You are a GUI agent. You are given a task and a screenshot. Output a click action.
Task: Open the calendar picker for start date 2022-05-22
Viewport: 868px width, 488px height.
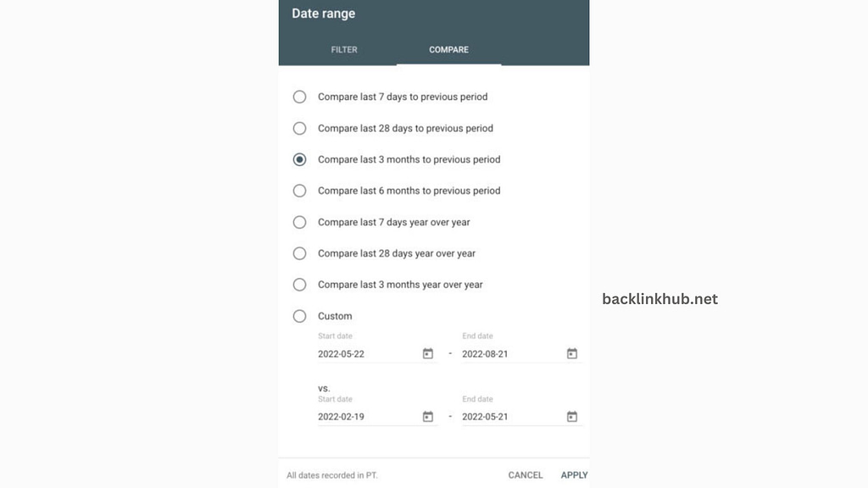point(427,353)
